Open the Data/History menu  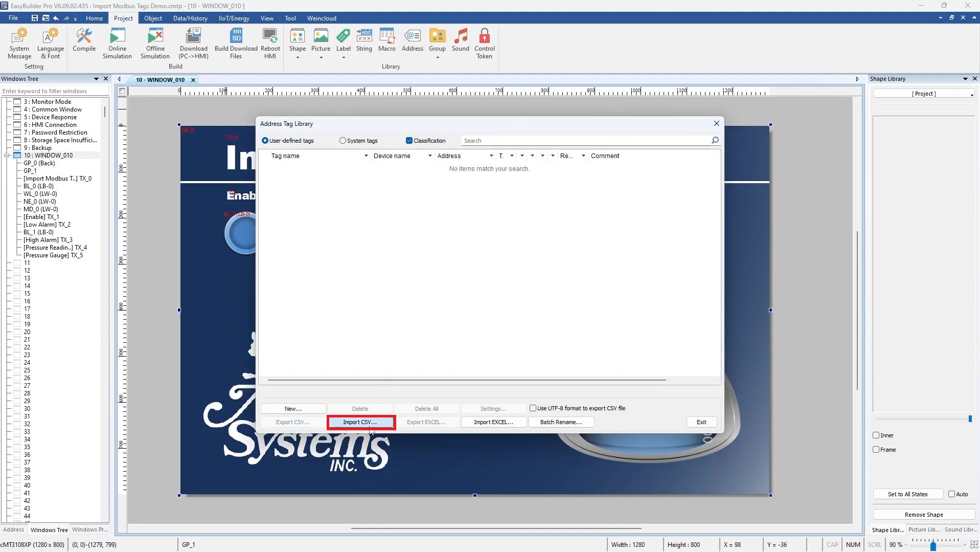tap(189, 18)
